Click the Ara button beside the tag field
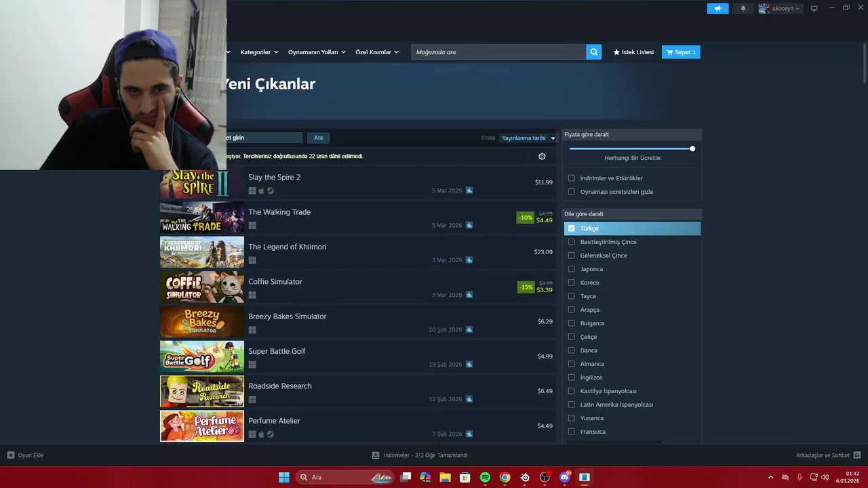 pos(319,138)
